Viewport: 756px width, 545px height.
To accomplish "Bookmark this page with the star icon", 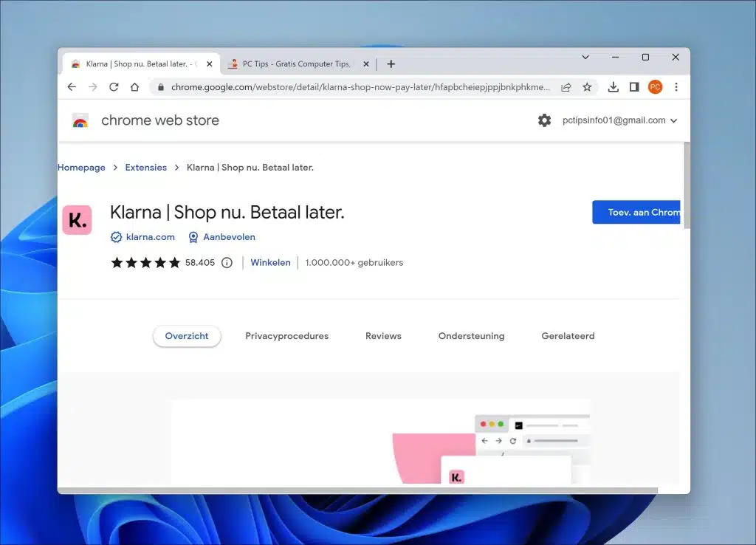I will click(x=587, y=87).
